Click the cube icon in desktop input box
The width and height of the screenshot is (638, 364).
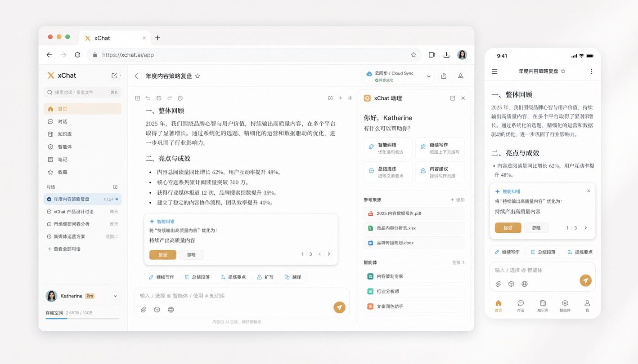coord(157,310)
